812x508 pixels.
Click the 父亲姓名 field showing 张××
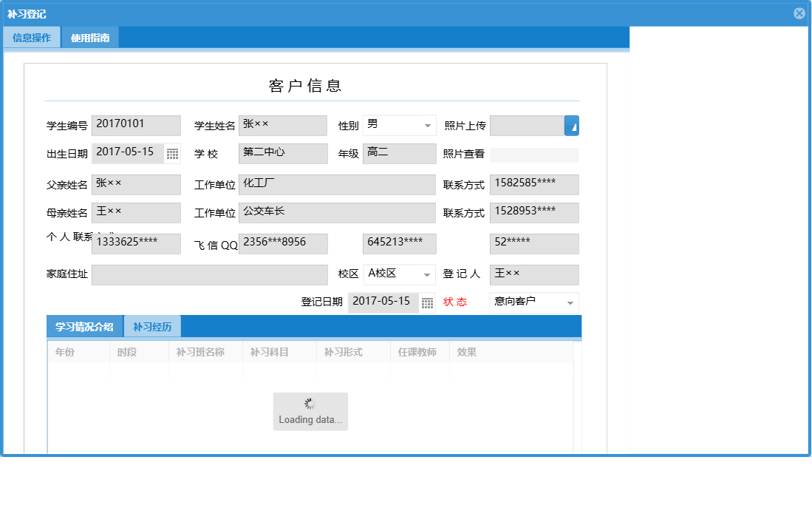coord(136,184)
